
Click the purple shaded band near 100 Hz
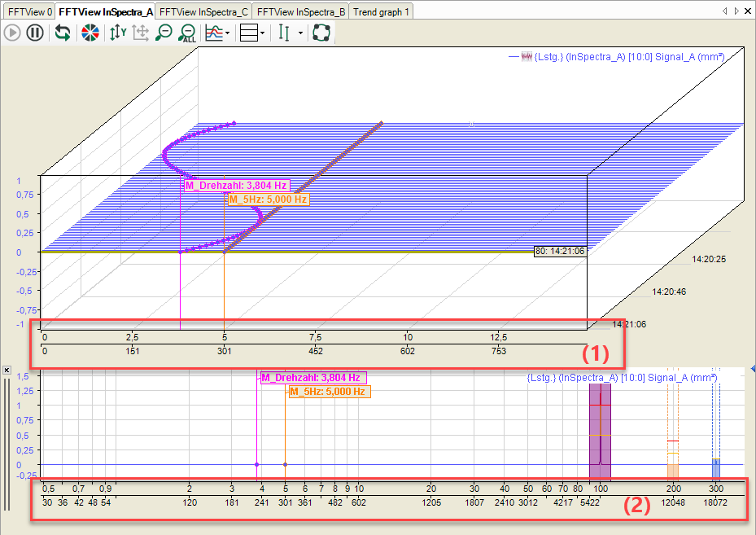click(x=600, y=423)
